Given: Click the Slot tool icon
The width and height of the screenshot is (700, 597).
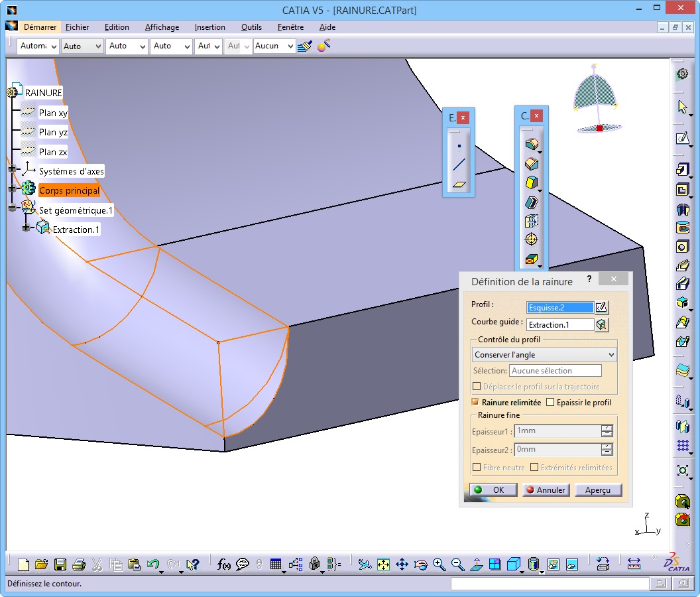Looking at the screenshot, I should pos(682,284).
